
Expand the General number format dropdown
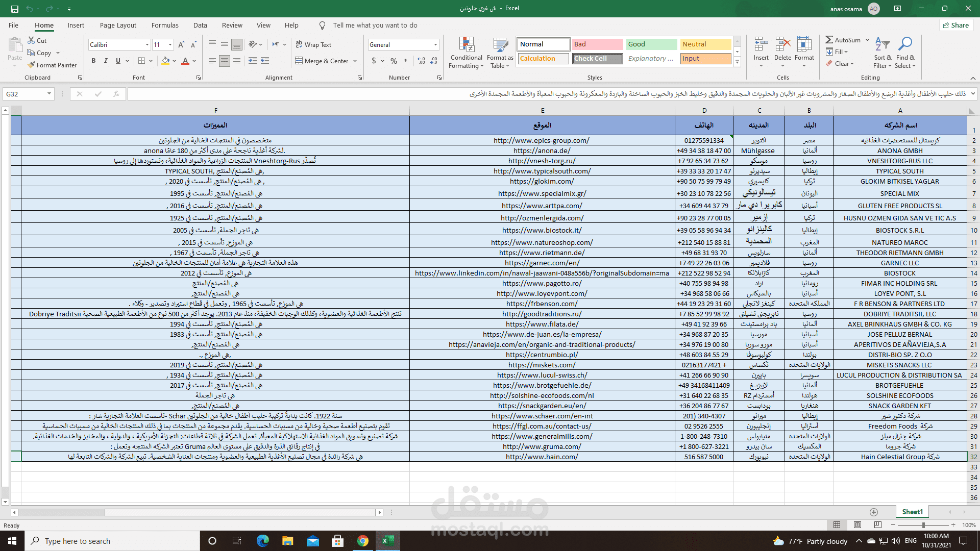tap(435, 45)
